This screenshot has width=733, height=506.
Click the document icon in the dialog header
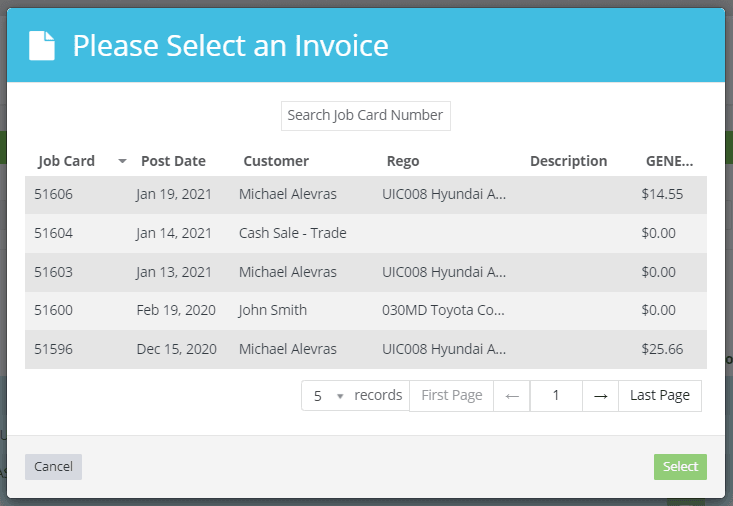point(42,45)
